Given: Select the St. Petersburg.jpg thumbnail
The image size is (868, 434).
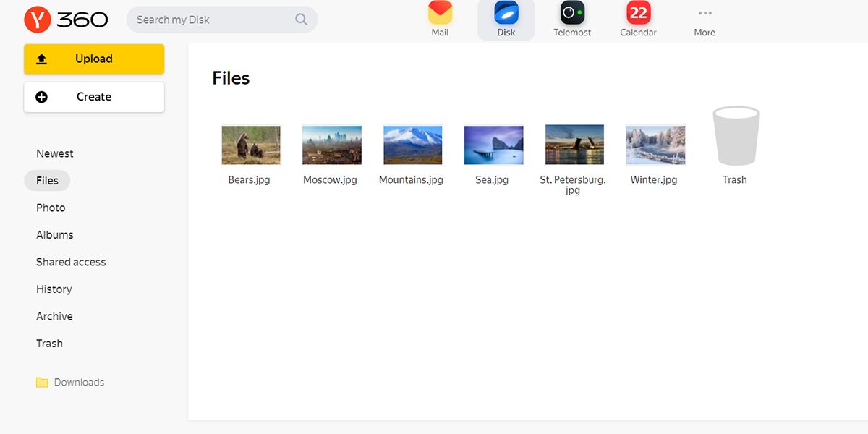Looking at the screenshot, I should (x=574, y=145).
